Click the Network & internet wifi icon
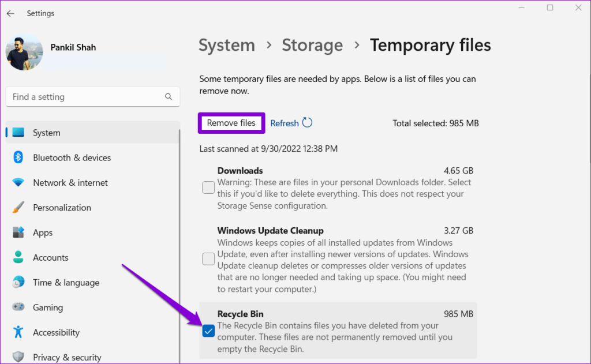 coord(18,183)
